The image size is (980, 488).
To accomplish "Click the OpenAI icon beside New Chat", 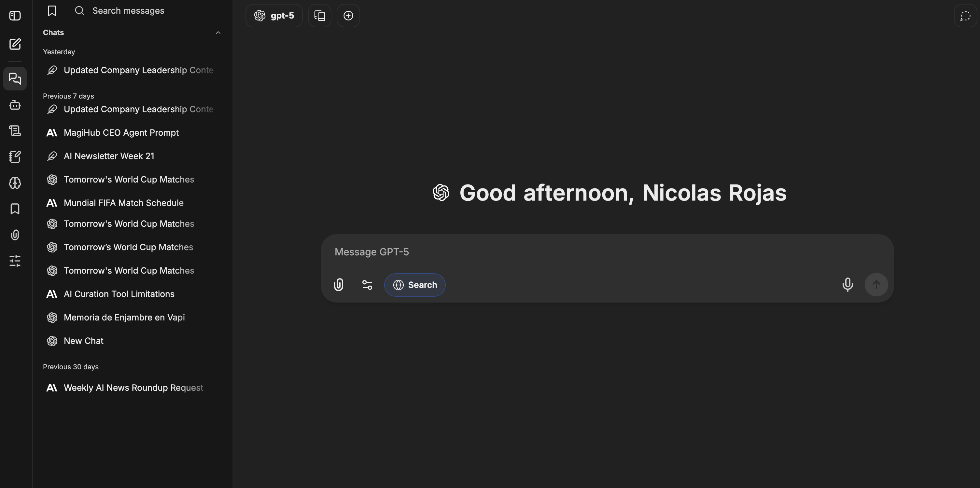I will pyautogui.click(x=52, y=341).
